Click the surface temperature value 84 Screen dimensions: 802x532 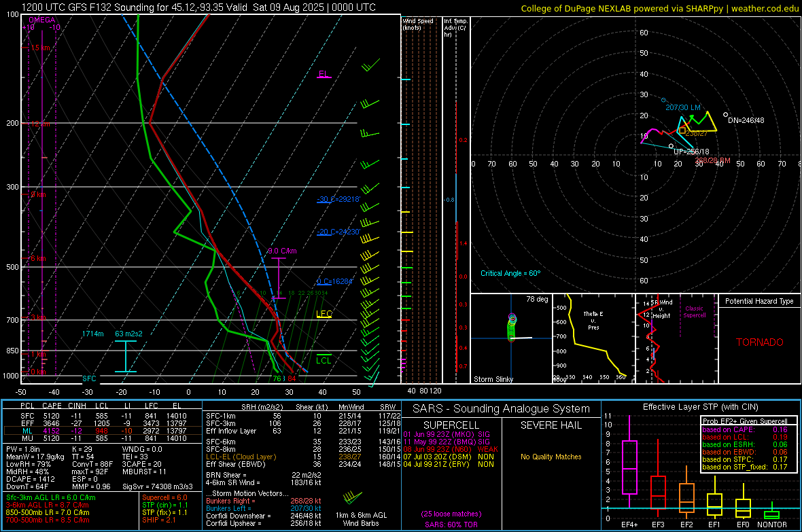point(292,378)
